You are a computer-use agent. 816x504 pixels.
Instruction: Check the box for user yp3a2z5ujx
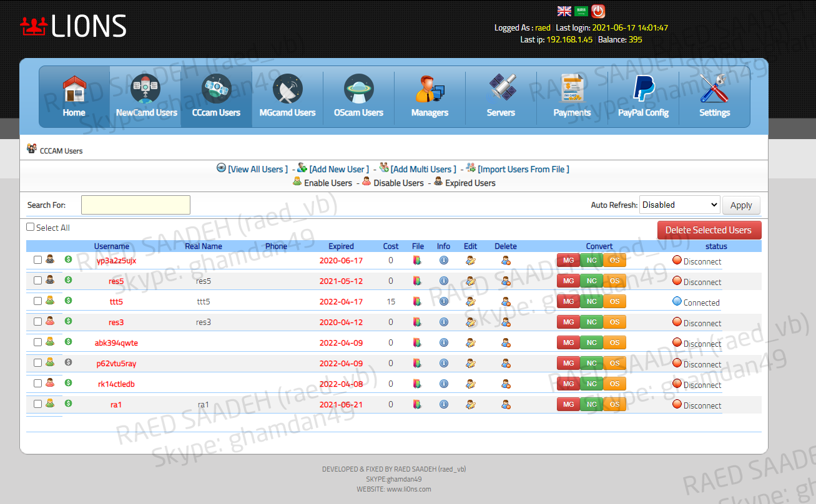click(x=38, y=260)
